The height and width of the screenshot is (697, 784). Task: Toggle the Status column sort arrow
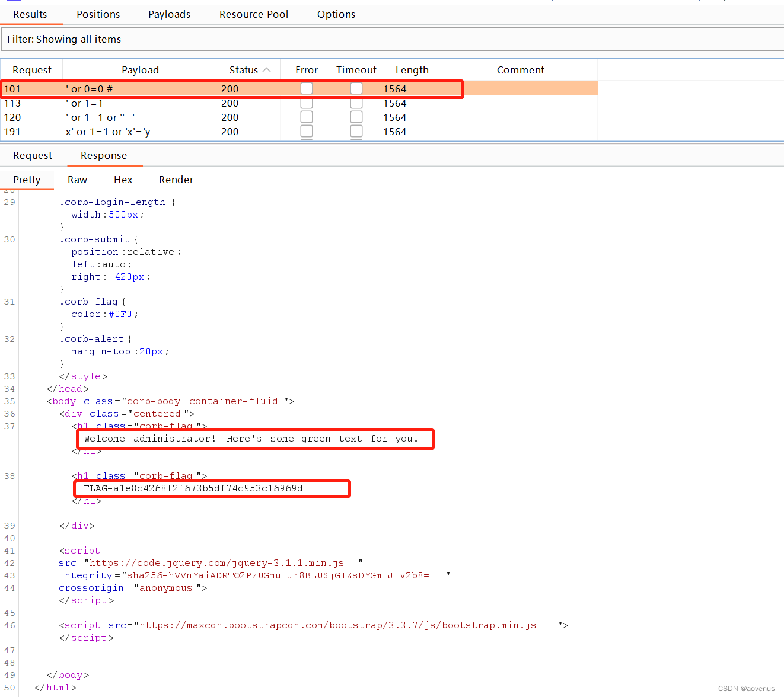click(x=267, y=70)
